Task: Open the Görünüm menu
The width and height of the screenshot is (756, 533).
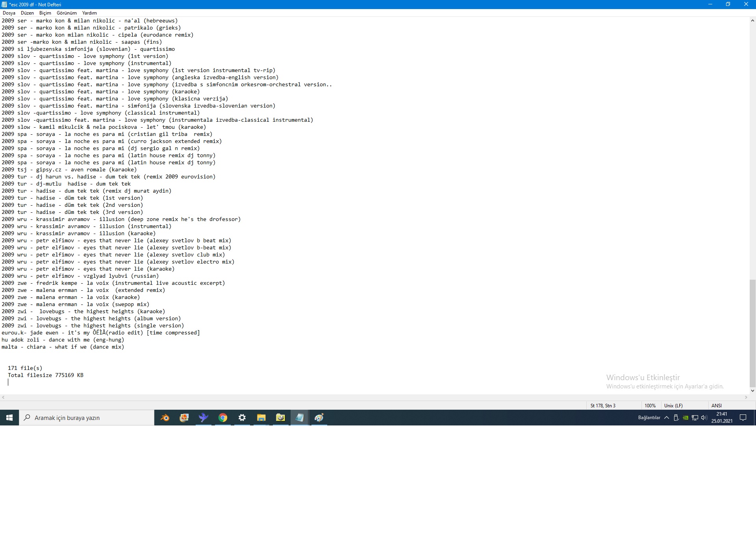Action: click(x=67, y=13)
